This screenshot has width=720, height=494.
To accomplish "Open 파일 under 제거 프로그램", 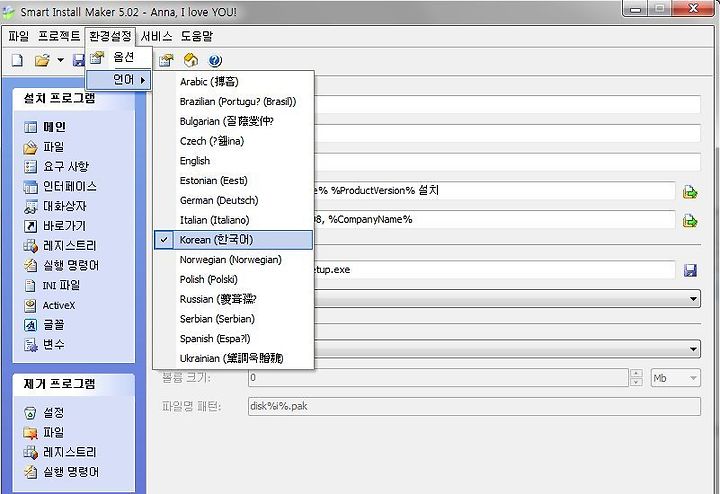I will coord(44,432).
